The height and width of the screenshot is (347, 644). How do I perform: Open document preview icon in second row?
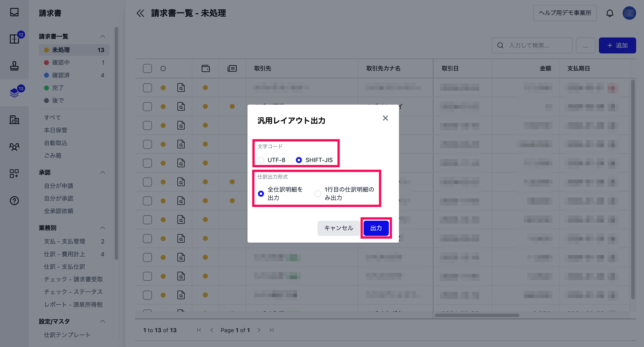[x=181, y=106]
